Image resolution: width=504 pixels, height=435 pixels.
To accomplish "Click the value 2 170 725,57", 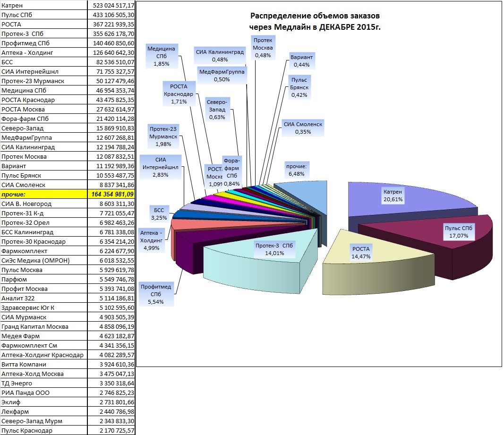I will [111, 430].
